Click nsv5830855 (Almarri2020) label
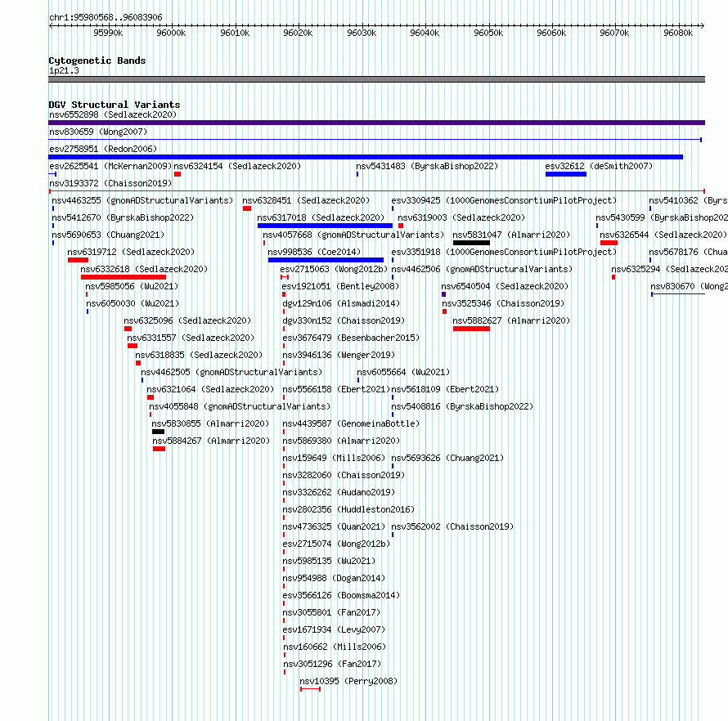728x721 pixels. tap(210, 423)
